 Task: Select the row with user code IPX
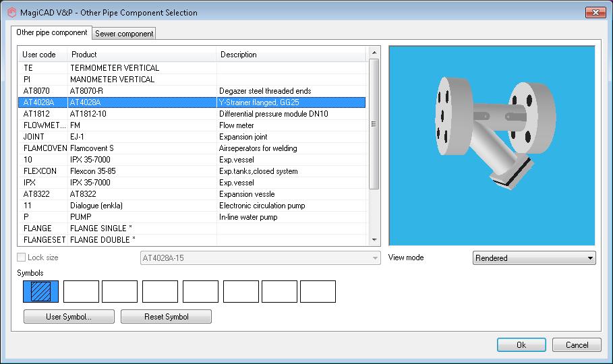(x=192, y=183)
